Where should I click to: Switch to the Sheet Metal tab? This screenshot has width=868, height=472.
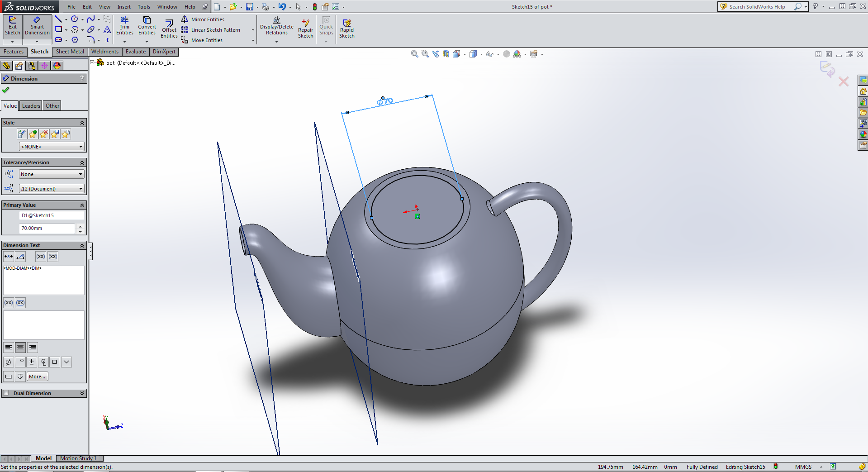coord(70,52)
